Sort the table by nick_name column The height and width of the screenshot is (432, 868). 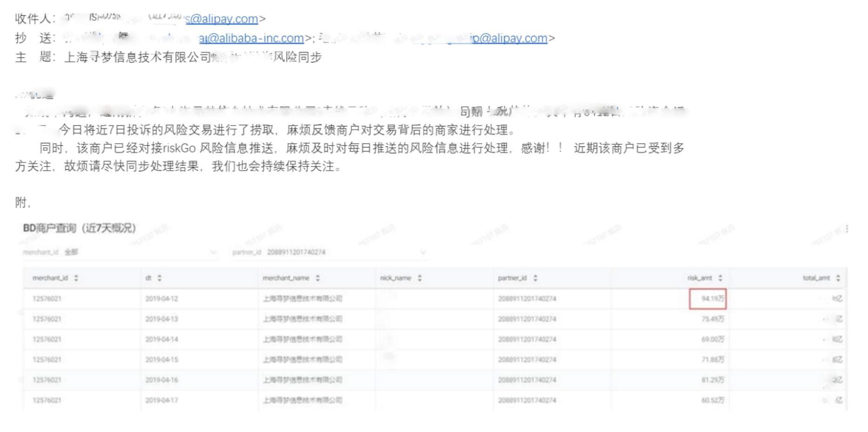coord(419,278)
